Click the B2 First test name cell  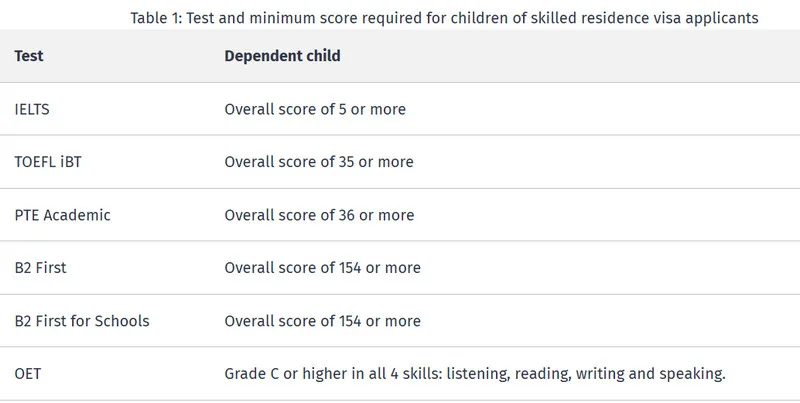coord(40,268)
